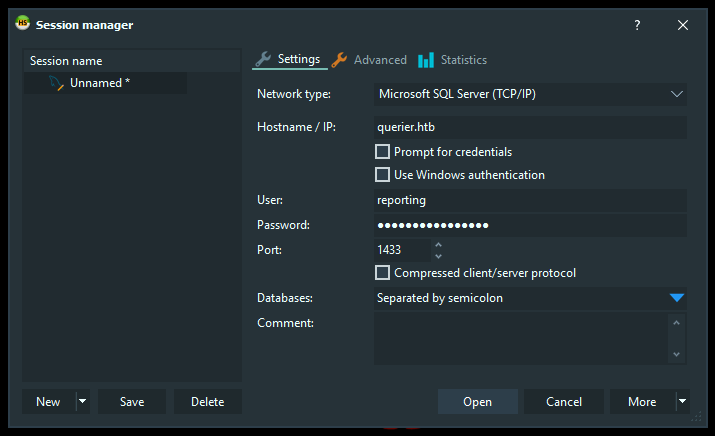The image size is (715, 436).
Task: Toggle Use Windows authentication checkbox
Action: point(382,175)
